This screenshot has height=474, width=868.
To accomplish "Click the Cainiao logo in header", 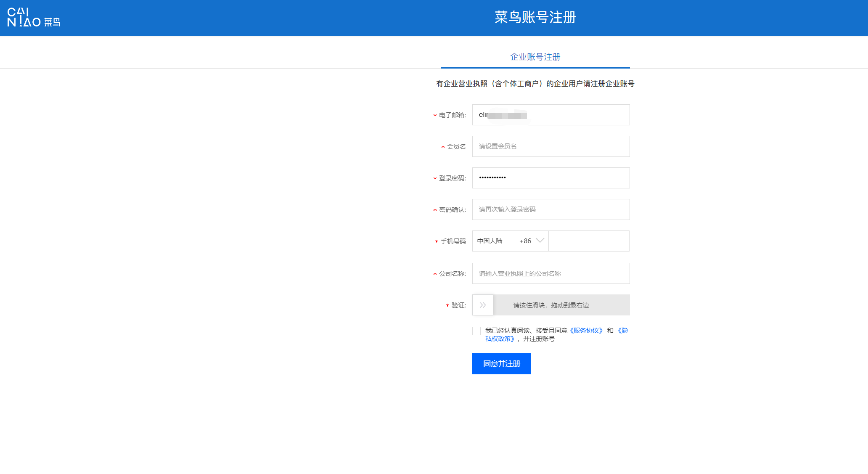I will 34,17.
